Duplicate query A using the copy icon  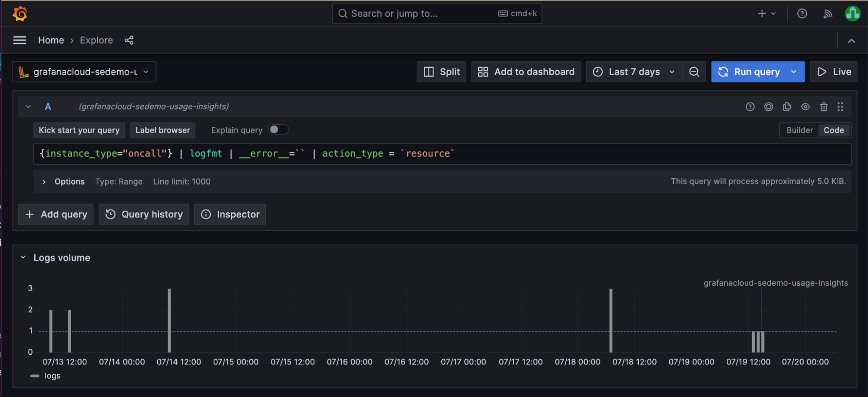pos(787,106)
